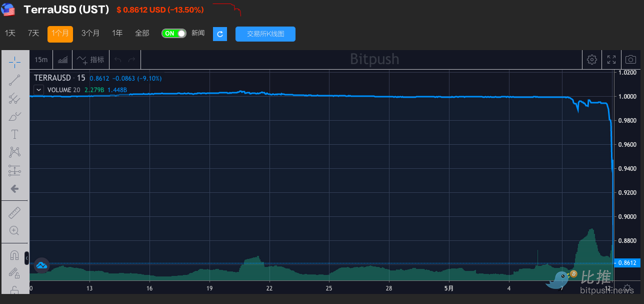The height and width of the screenshot is (304, 644).
Task: Click the TerraUSD (UST) title
Action: tap(66, 10)
